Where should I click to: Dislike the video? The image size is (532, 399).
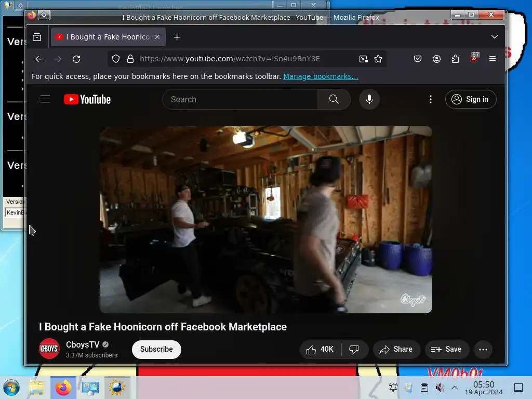pos(354,350)
